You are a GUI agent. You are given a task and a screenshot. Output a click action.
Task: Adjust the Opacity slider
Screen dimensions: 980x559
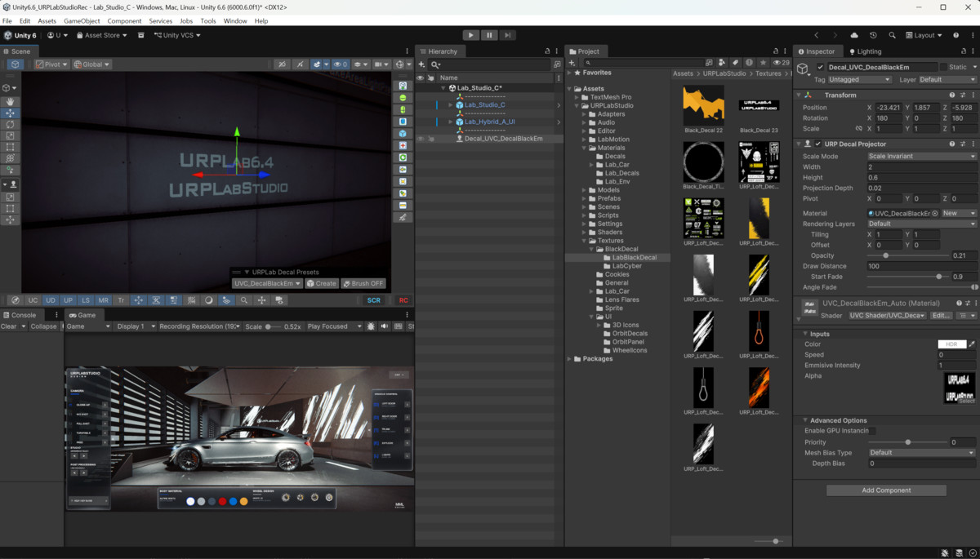pyautogui.click(x=907, y=255)
